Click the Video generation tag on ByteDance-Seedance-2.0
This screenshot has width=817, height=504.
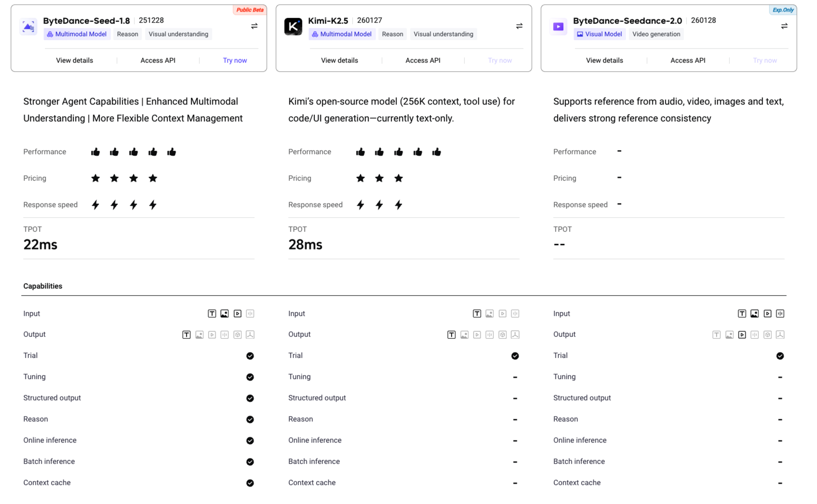coord(656,34)
